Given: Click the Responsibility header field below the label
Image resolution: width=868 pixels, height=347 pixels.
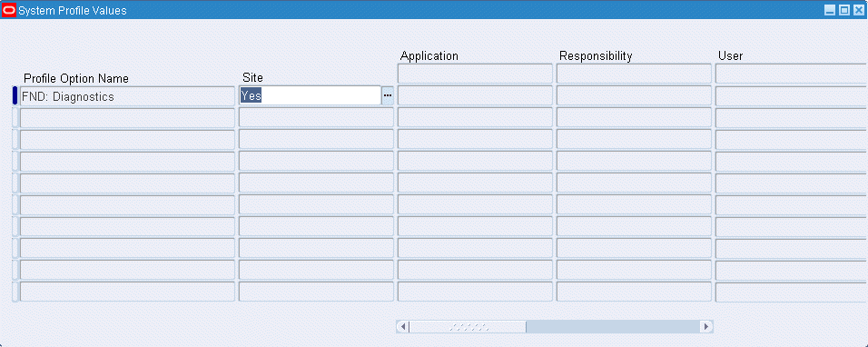Looking at the screenshot, I should click(634, 74).
